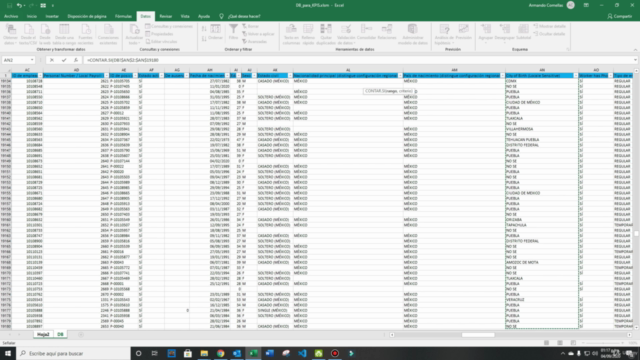Click Propiedades in connections group

[159, 34]
